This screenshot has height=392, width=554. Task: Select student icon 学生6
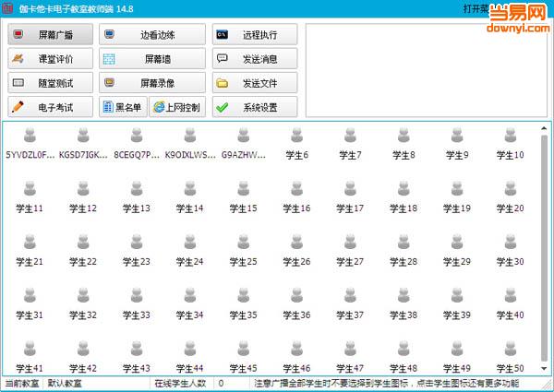pos(296,136)
